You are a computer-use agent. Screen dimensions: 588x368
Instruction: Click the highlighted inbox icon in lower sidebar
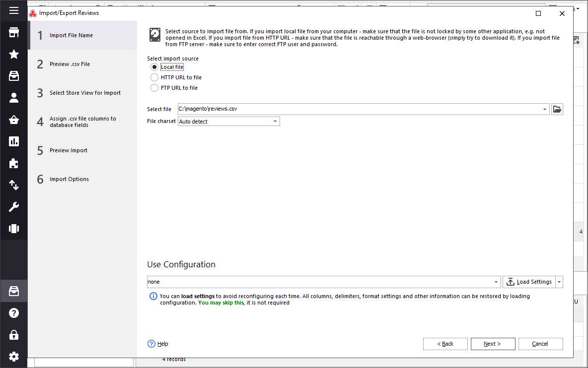click(x=14, y=291)
